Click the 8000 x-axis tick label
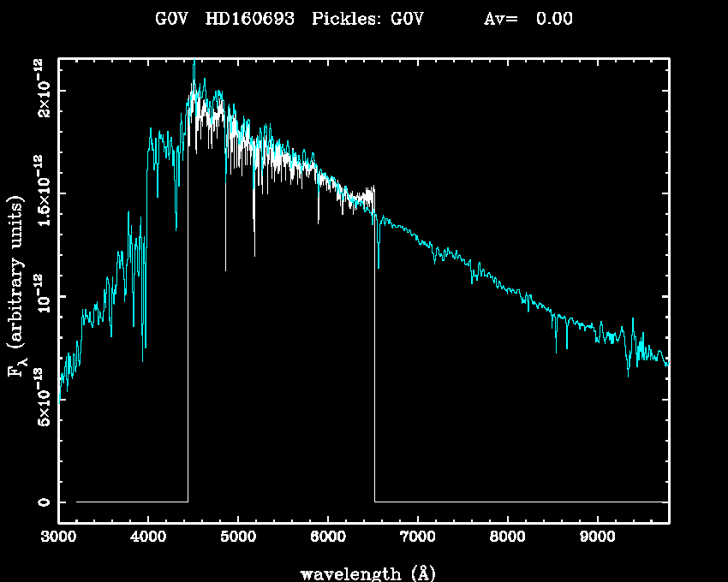 507,538
